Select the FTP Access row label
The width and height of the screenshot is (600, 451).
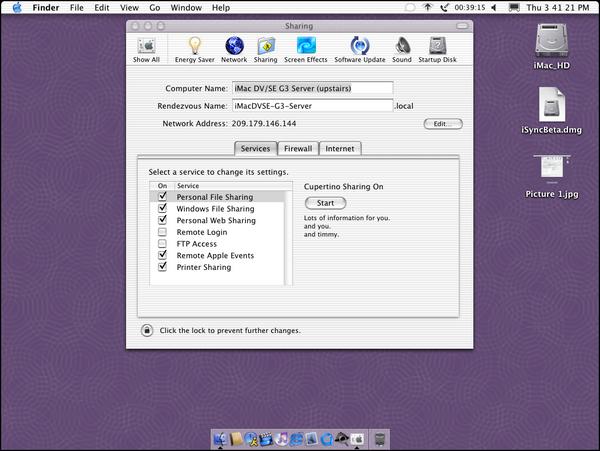197,244
